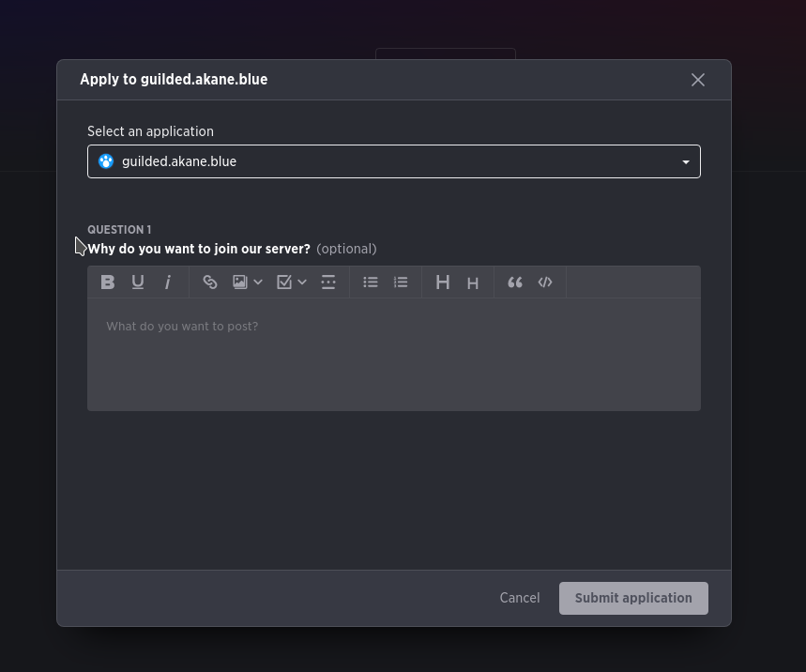This screenshot has height=672, width=806.
Task: Insert a horizontal divider line
Action: [328, 283]
